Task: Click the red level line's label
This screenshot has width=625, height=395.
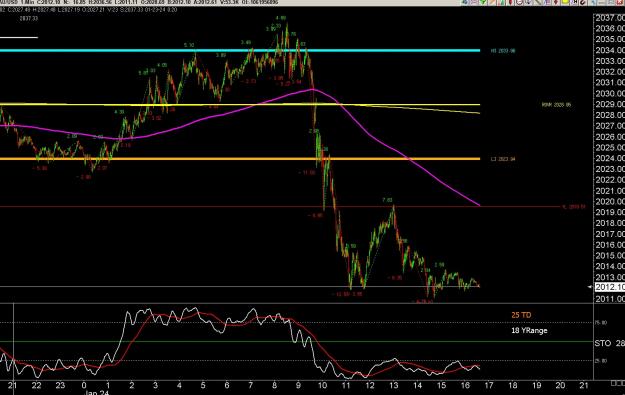Action: coord(574,207)
